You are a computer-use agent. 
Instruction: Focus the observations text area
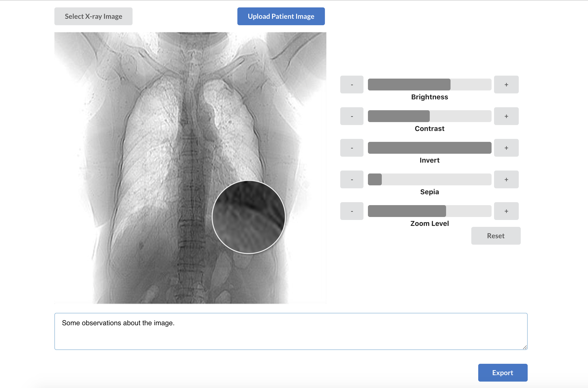click(x=291, y=332)
